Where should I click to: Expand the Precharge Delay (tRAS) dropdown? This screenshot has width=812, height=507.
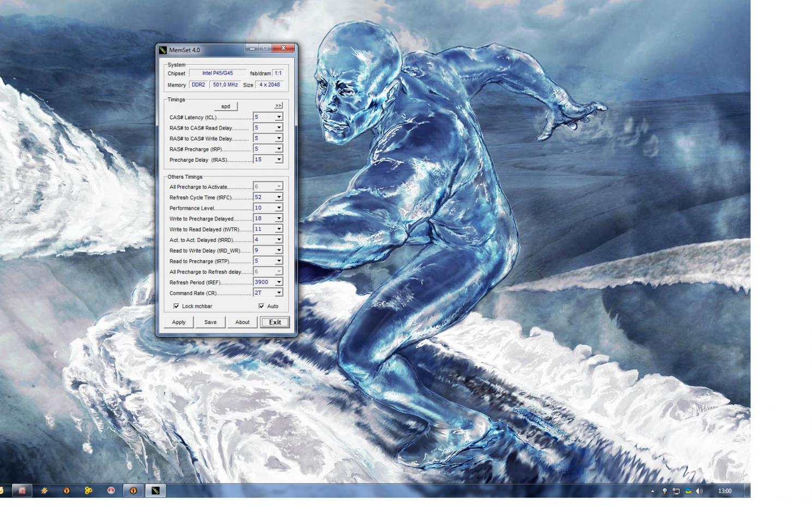[x=279, y=160]
